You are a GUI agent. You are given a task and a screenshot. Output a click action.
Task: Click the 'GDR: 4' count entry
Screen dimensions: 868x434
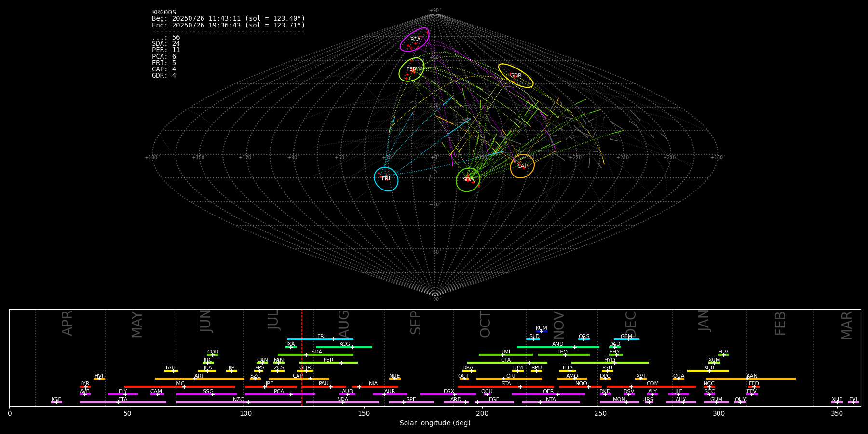pos(164,75)
